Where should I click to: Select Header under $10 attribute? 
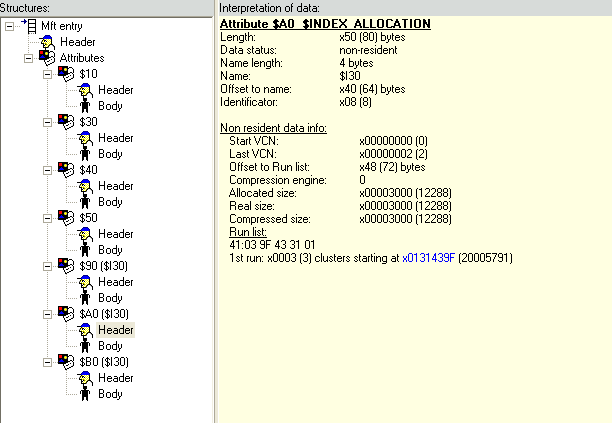pos(115,90)
